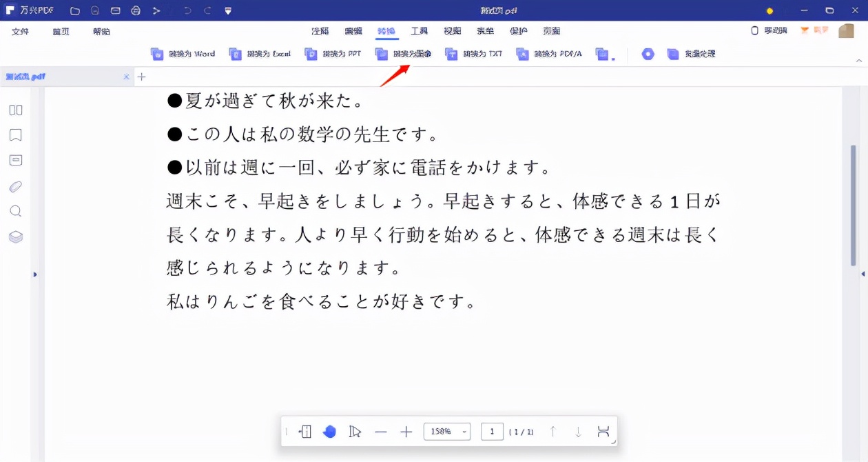Open the document search sidebar

(15, 211)
